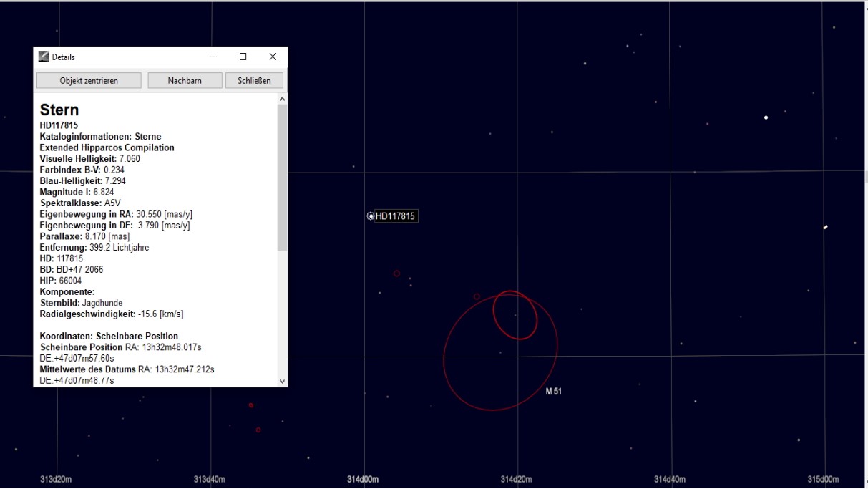Click the Visuelle Helligkeit: 7.060 line

coord(90,159)
